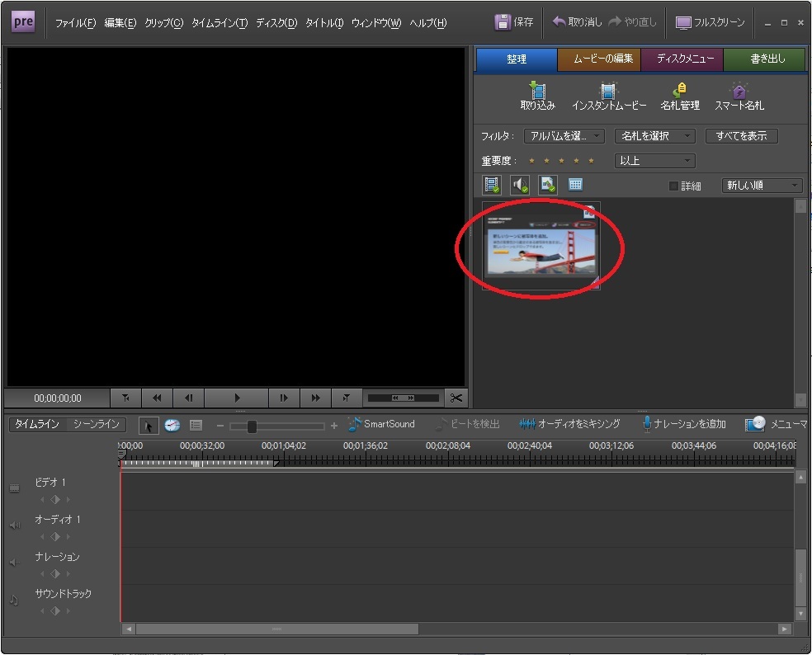Open the アルバムを選択 album filter dropdown
The image size is (812, 655).
tap(564, 136)
